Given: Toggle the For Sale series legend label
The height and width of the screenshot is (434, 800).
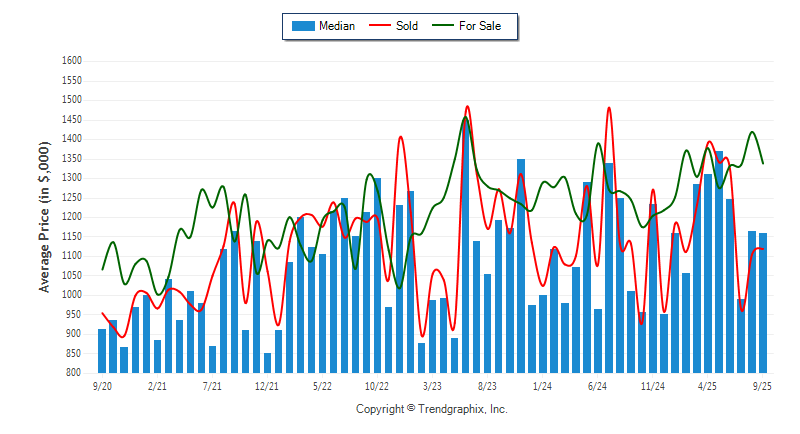Looking at the screenshot, I should coord(481,26).
